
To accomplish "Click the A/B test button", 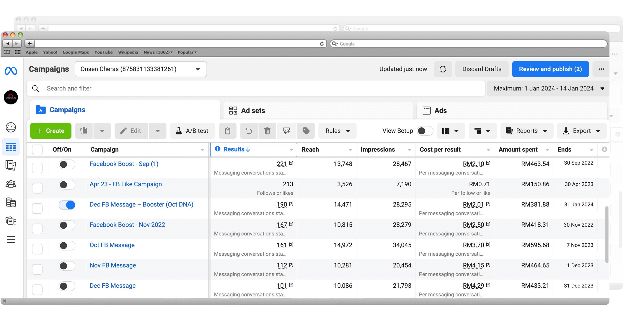I will click(x=193, y=131).
